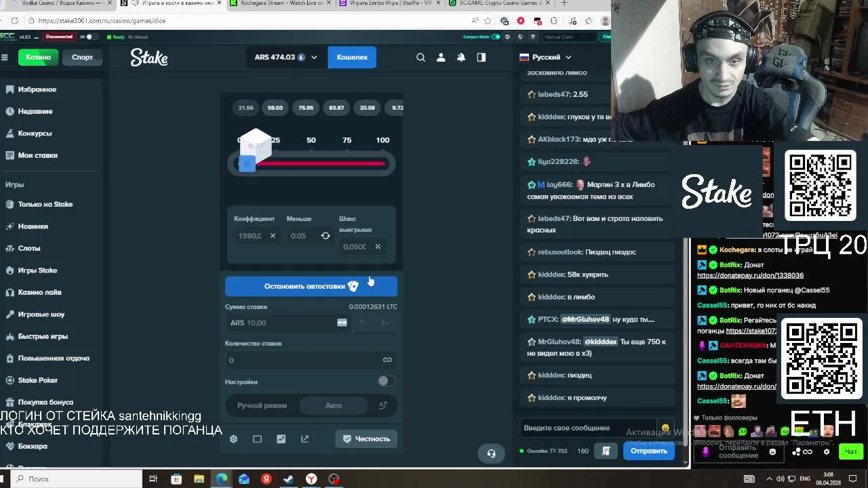
Task: Open game settings gear icon
Action: [233, 439]
